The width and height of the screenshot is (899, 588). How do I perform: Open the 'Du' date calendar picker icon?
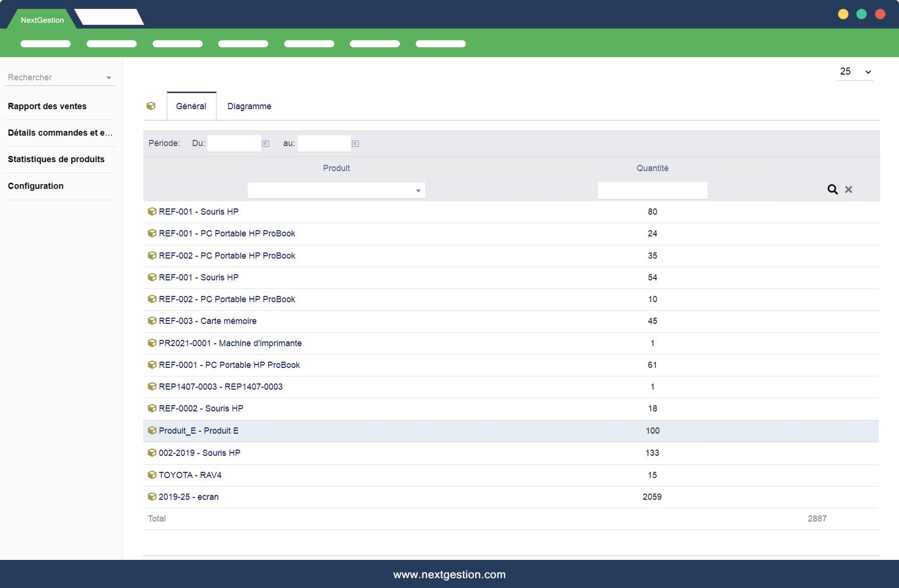pyautogui.click(x=265, y=143)
